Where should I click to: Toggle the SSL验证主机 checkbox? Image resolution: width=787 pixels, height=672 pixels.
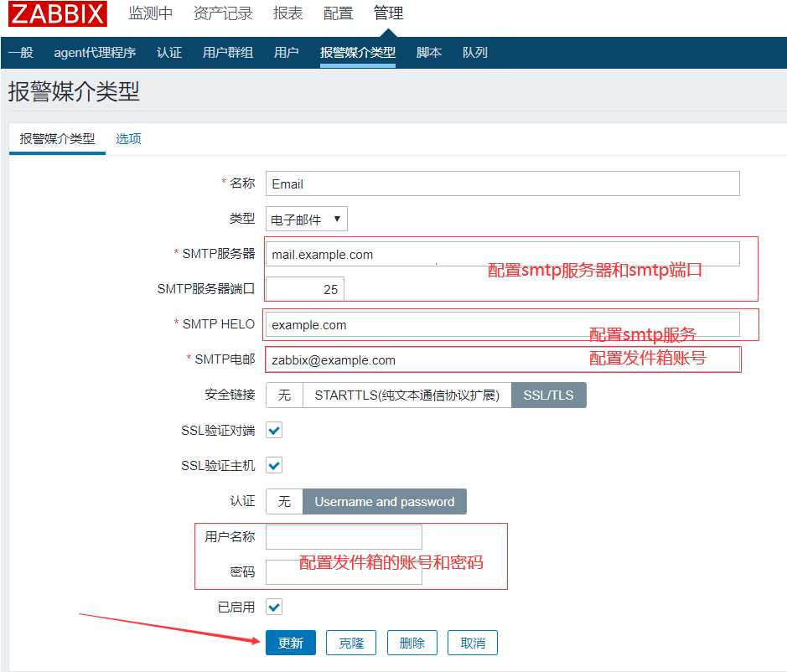tap(274, 465)
